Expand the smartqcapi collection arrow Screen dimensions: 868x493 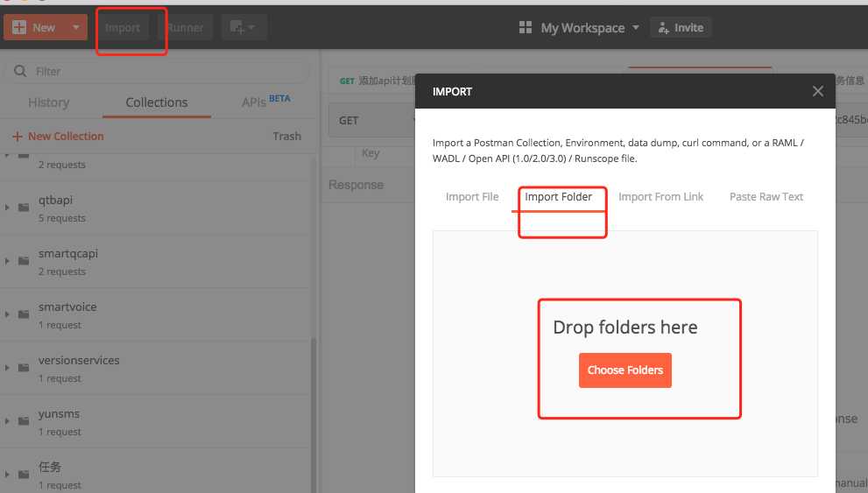pyautogui.click(x=7, y=261)
